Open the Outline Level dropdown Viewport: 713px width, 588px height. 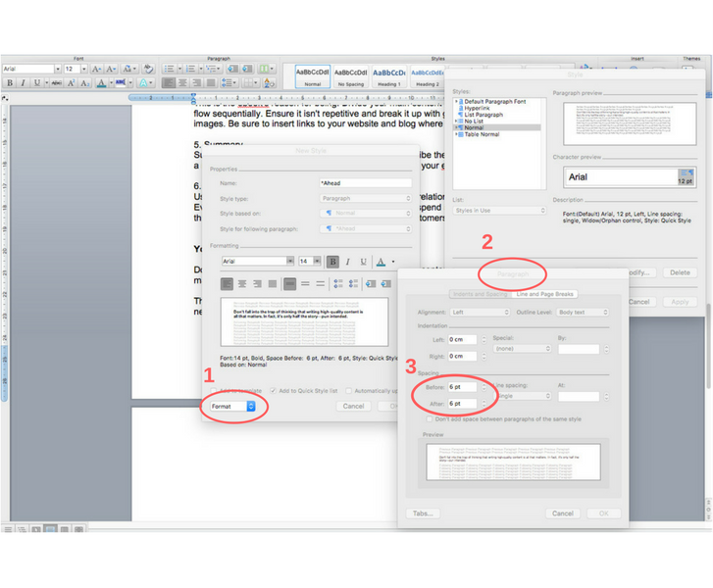pos(583,313)
